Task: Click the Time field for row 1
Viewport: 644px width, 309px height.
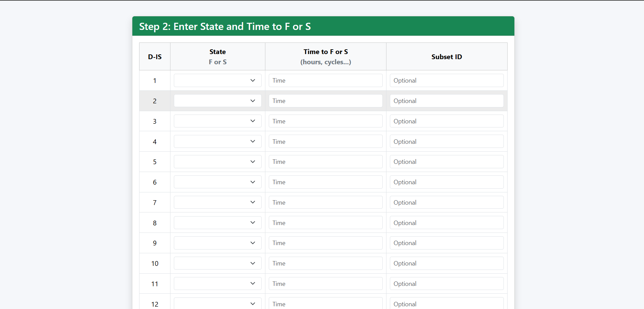Action: click(x=325, y=80)
